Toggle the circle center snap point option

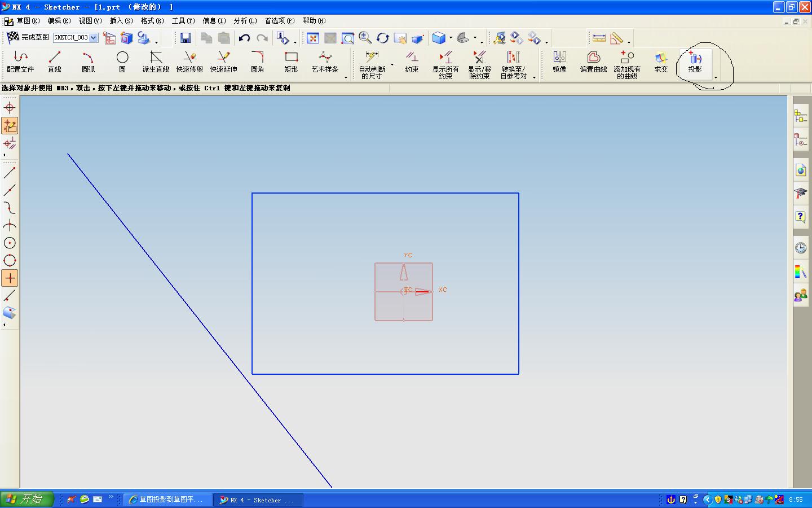click(x=10, y=243)
